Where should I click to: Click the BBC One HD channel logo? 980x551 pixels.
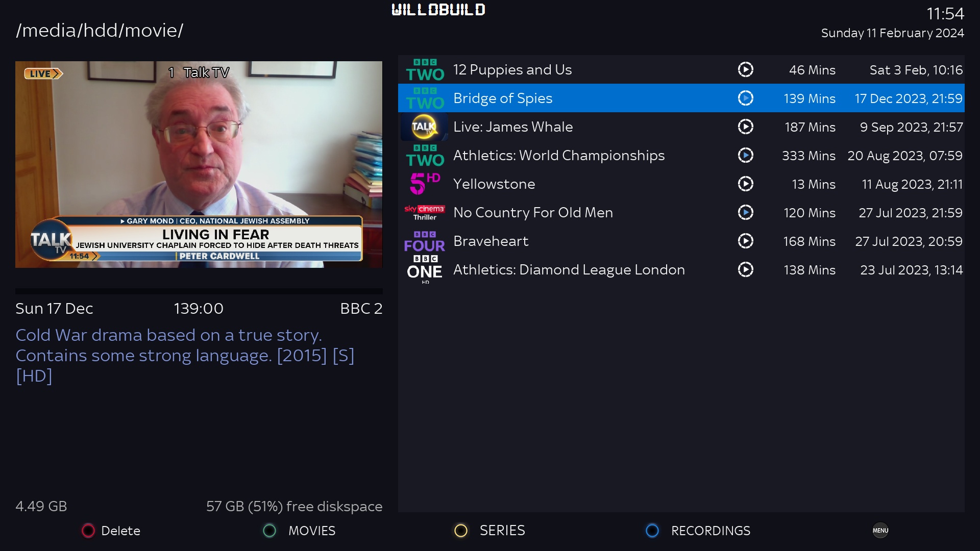click(425, 270)
